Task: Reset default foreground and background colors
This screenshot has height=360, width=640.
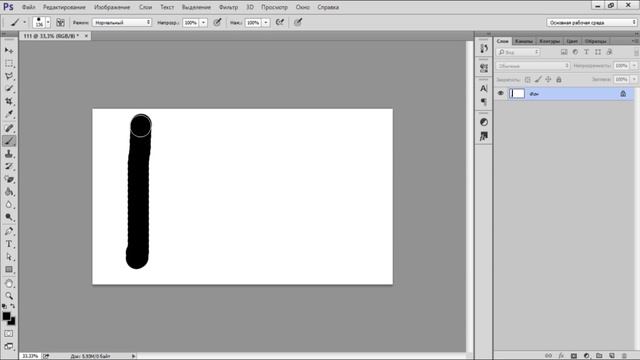Action: [4, 306]
